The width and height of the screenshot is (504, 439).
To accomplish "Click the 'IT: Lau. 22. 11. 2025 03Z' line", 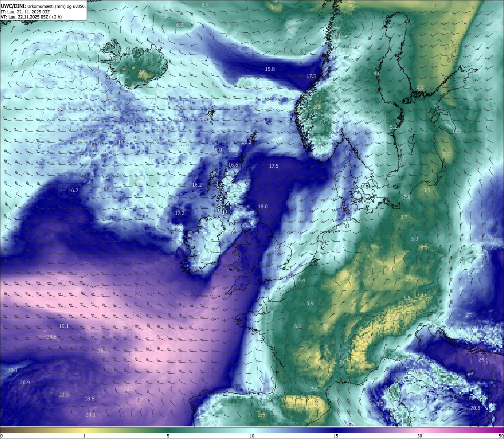I will pyautogui.click(x=25, y=12).
